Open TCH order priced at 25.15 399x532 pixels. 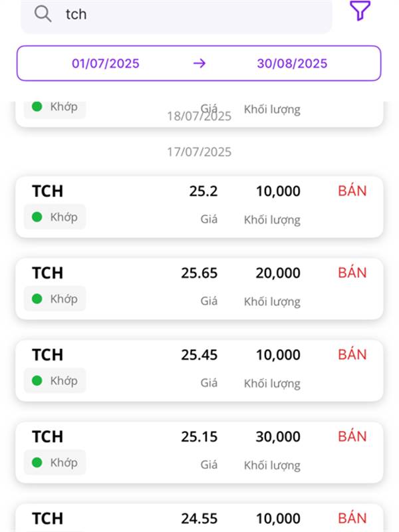pos(199,452)
